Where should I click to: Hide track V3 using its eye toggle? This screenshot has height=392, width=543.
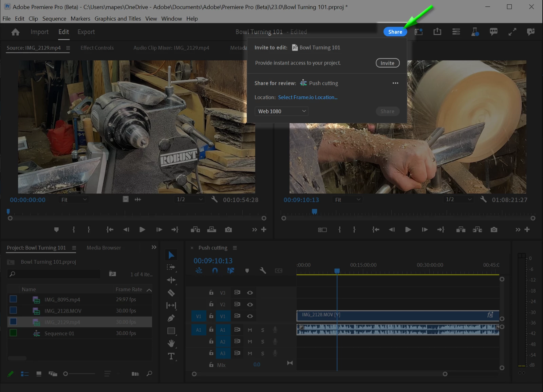[250, 293]
